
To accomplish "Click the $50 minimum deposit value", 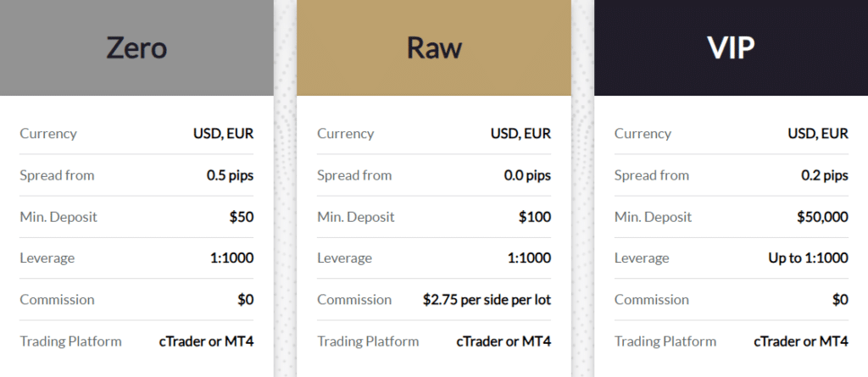I will pyautogui.click(x=242, y=217).
